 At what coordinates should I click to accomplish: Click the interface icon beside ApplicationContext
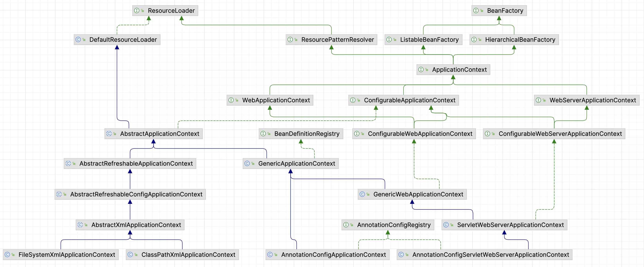pyautogui.click(x=421, y=70)
